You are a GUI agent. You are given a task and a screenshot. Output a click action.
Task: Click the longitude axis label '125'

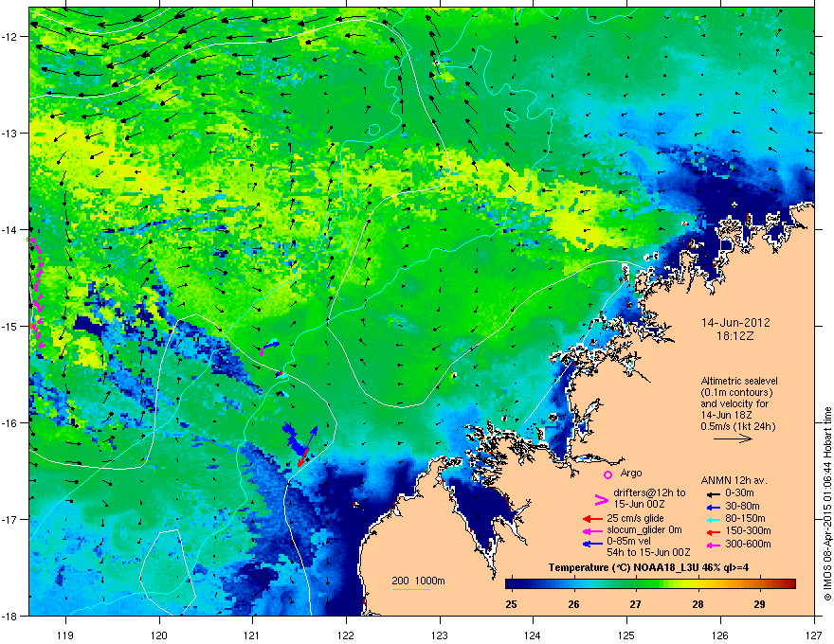point(626,635)
